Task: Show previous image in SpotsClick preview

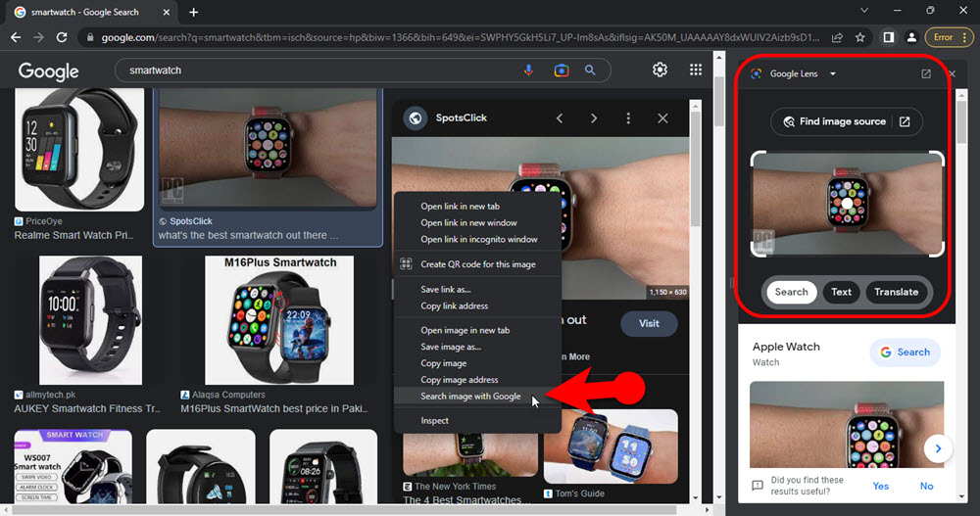Action: (x=560, y=118)
